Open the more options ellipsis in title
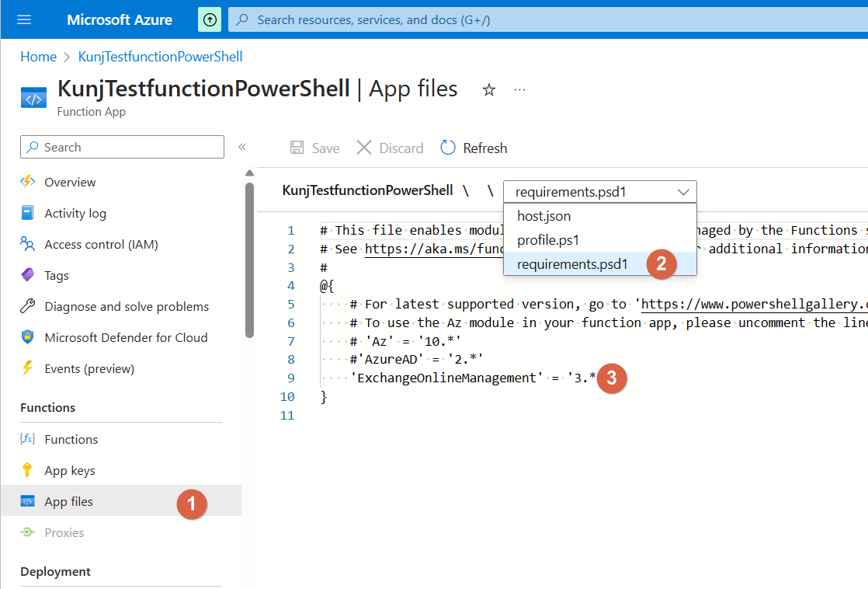The width and height of the screenshot is (868, 589). click(519, 90)
